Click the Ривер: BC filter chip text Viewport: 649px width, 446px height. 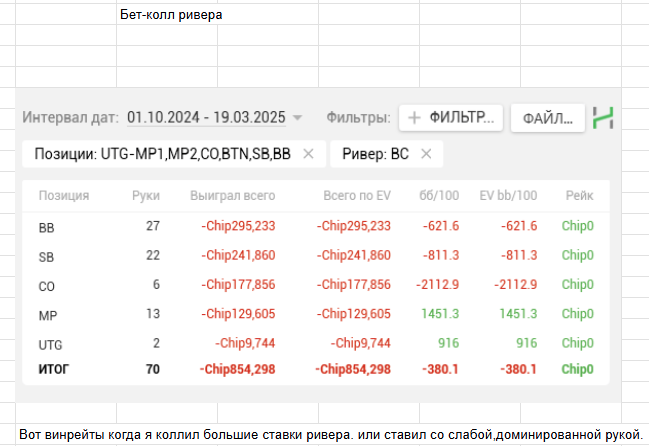375,154
